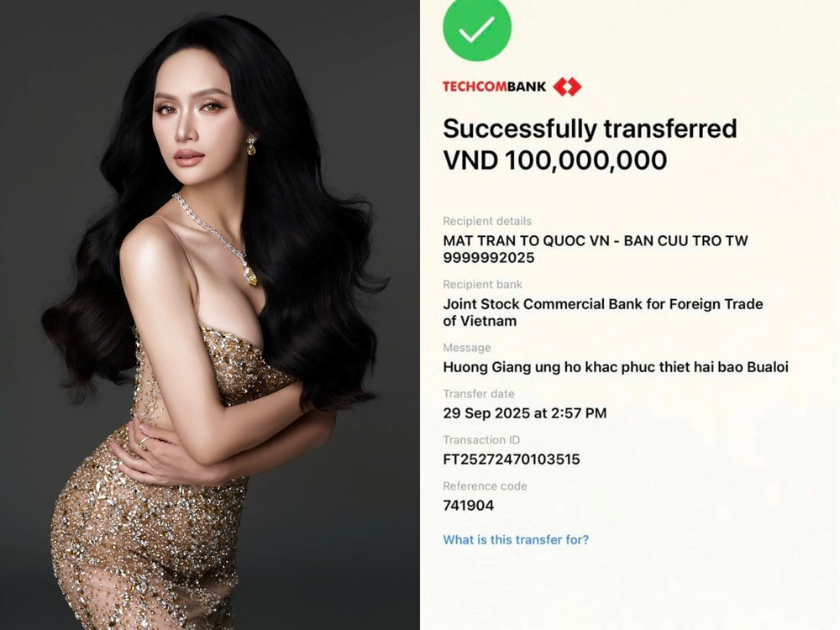This screenshot has height=630, width=840.
Task: Open the portrait photo on the left
Action: pyautogui.click(x=210, y=315)
